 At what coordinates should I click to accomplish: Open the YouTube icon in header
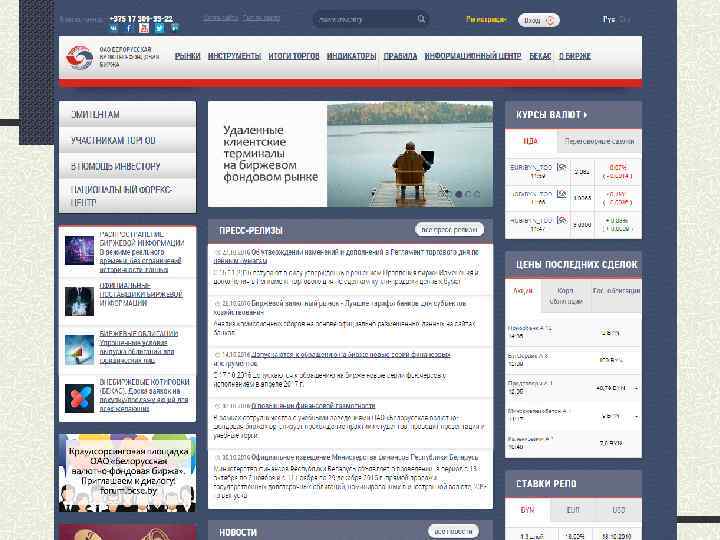pyautogui.click(x=144, y=28)
